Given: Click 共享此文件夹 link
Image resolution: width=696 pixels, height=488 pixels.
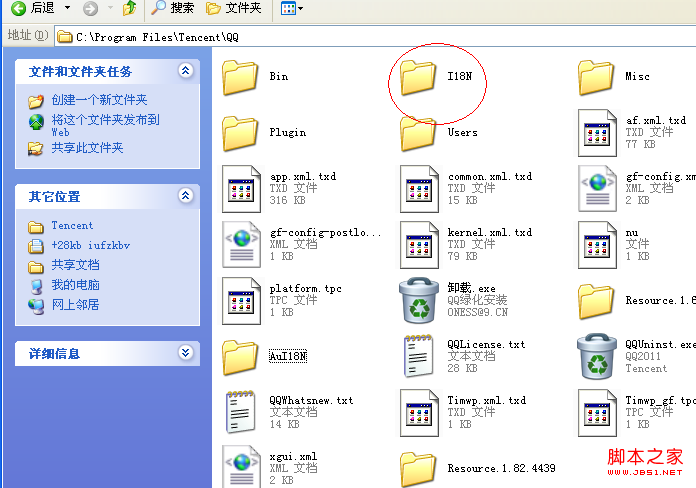Looking at the screenshot, I should click(87, 148).
